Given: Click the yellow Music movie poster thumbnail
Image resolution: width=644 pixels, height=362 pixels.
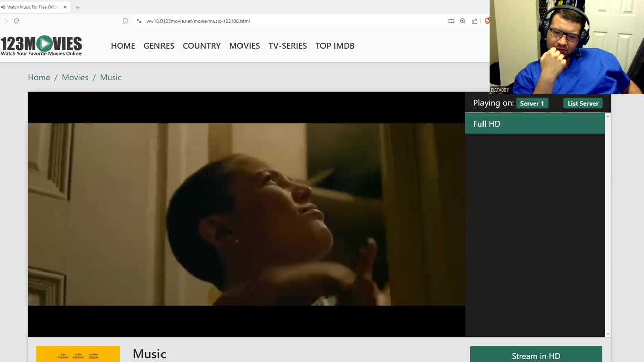Looking at the screenshot, I should tap(78, 354).
